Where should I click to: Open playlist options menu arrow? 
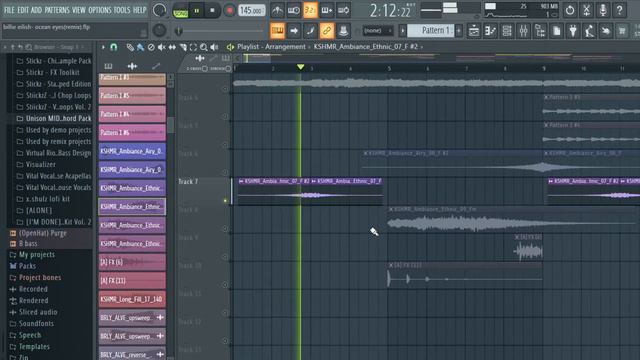pos(103,47)
